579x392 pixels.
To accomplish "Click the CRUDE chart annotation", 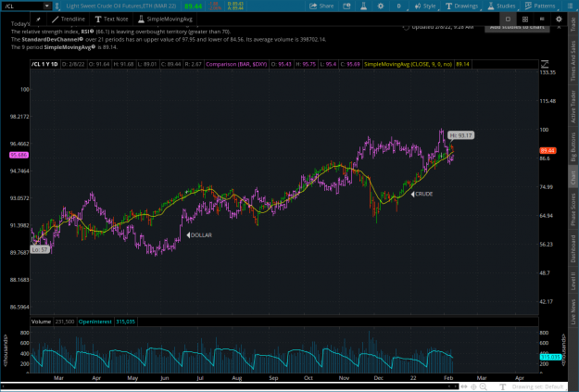I will [x=422, y=194].
